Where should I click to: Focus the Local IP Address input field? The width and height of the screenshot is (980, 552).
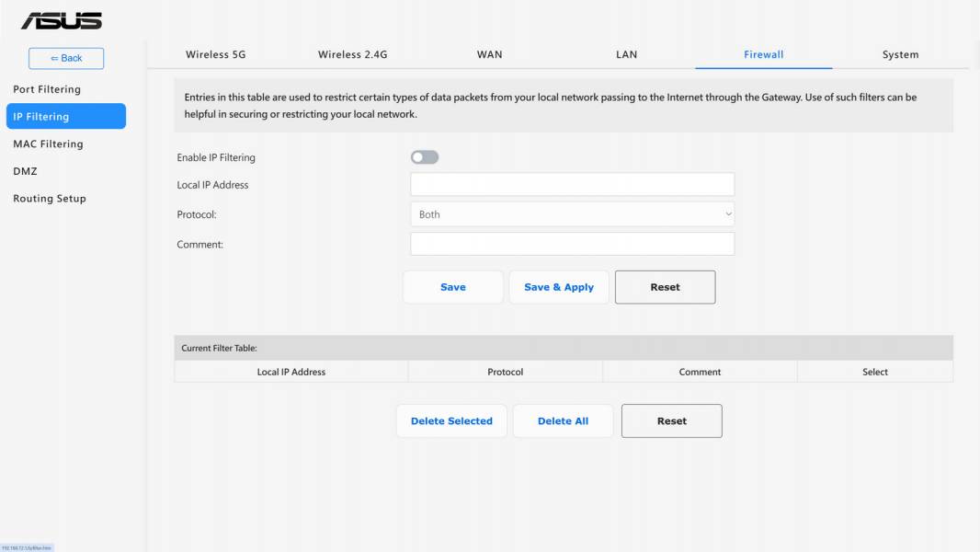573,184
